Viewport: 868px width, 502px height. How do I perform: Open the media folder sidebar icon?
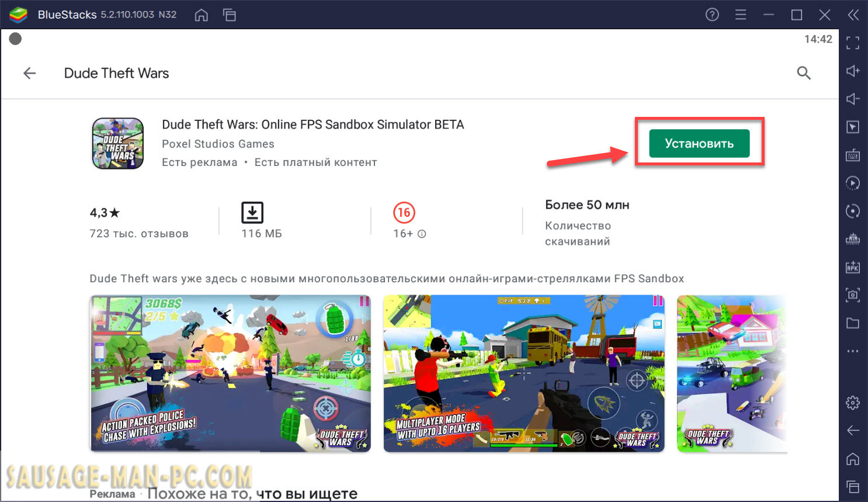(853, 323)
